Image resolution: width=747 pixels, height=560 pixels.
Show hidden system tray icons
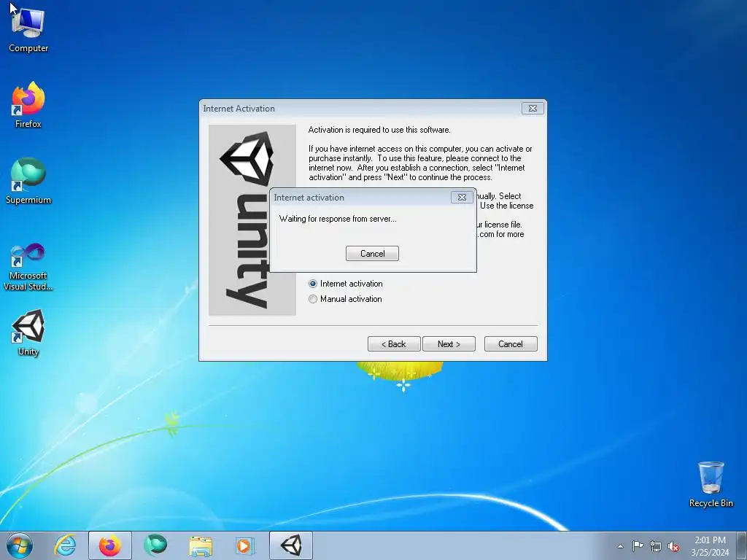click(620, 546)
